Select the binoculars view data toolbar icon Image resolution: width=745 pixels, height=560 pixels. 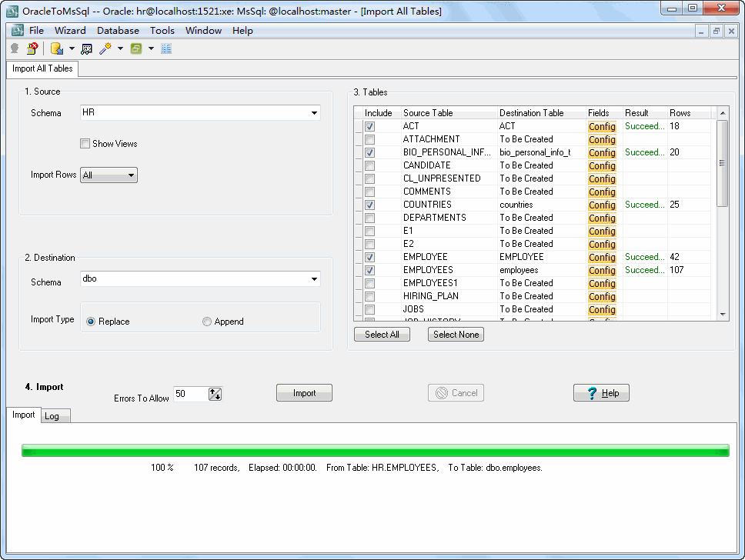pyautogui.click(x=86, y=47)
